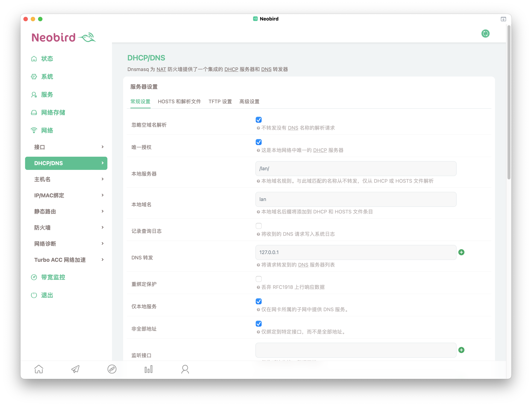Open 带宽监控 in the sidebar
The width and height of the screenshot is (532, 406).
[x=53, y=277]
